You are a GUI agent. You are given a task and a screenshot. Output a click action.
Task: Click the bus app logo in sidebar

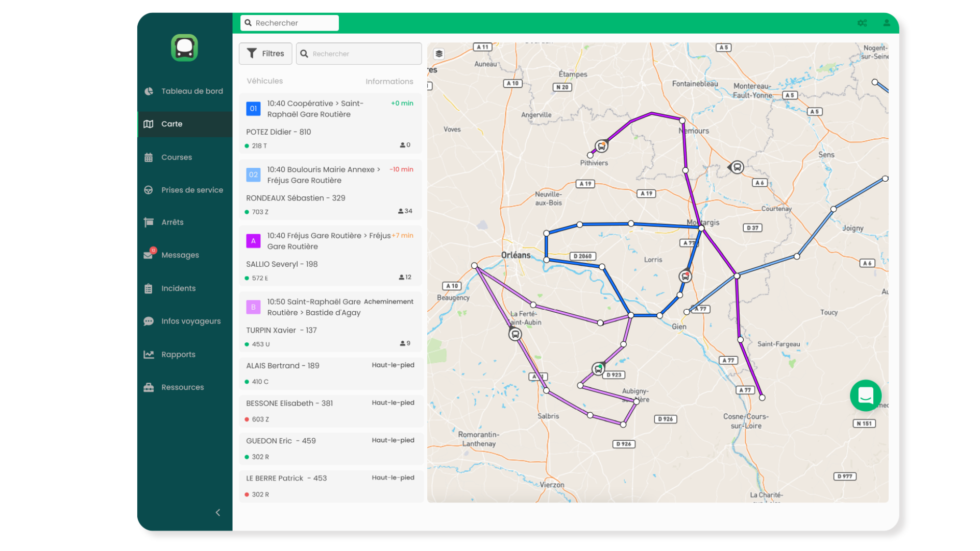(184, 48)
